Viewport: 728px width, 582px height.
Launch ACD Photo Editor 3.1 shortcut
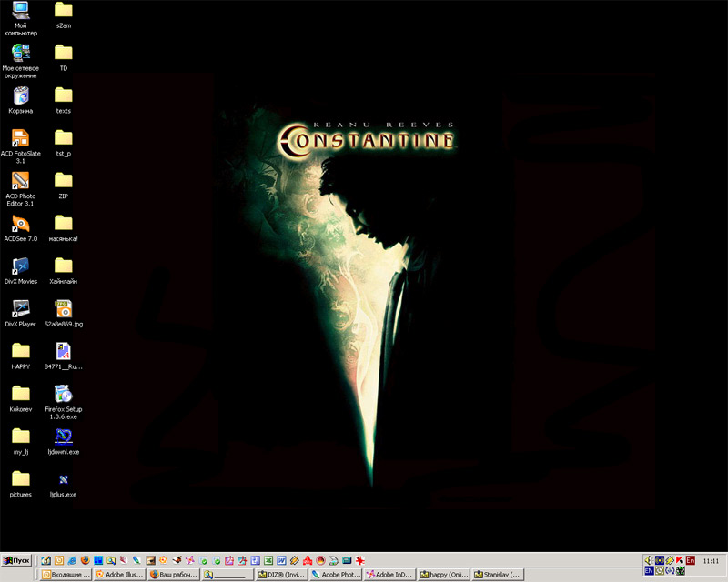click(20, 189)
